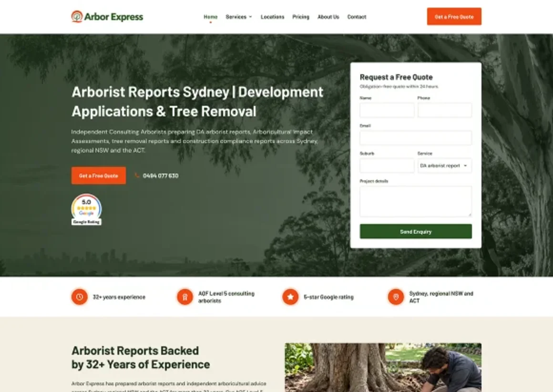Viewport: 553px width, 392px height.
Task: Expand the Services menu chevron
Action: pos(250,17)
